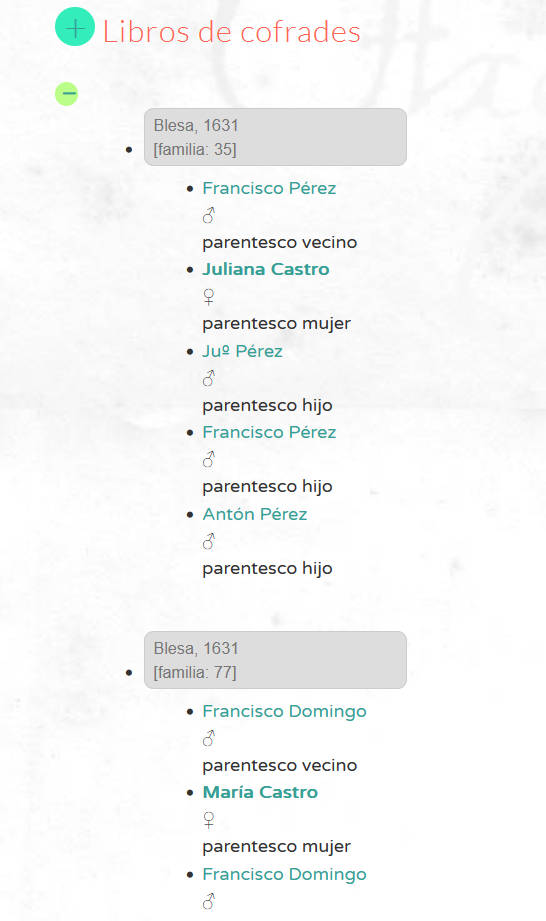Click the Libros de cofrades heading
This screenshot has width=546, height=921.
(231, 31)
